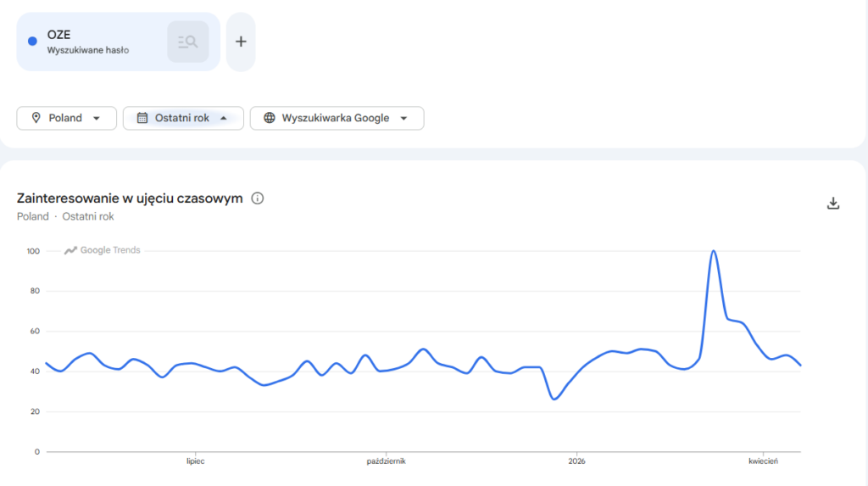Click the blue color dot for OZE
868x486 pixels.
pos(32,41)
